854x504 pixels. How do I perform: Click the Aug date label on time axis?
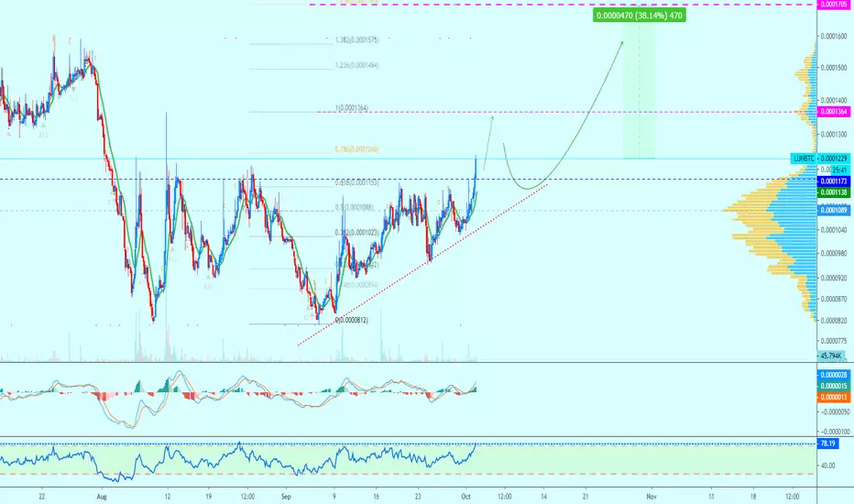point(100,497)
